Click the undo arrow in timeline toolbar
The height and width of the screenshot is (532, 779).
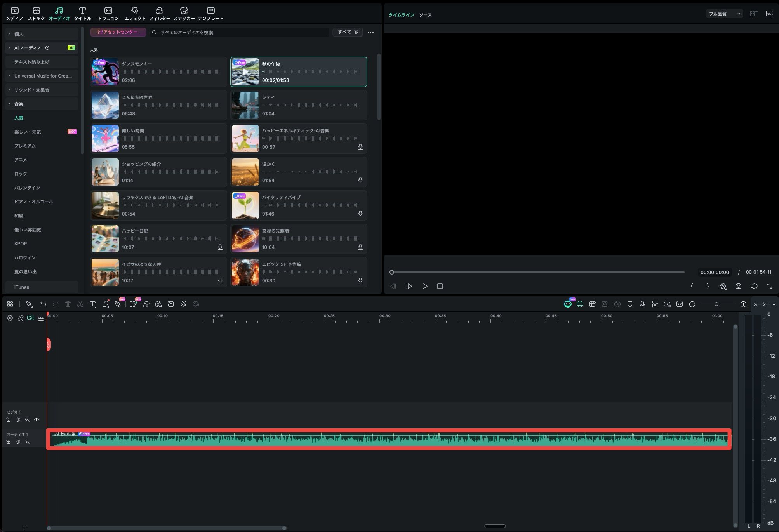point(43,304)
